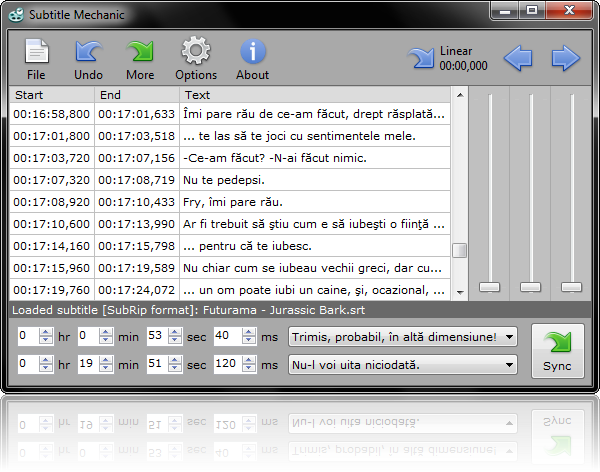Screen dimensions: 600x472
Task: Expand the 'Nu-l voi uita niciodată' dropdown
Action: [509, 365]
